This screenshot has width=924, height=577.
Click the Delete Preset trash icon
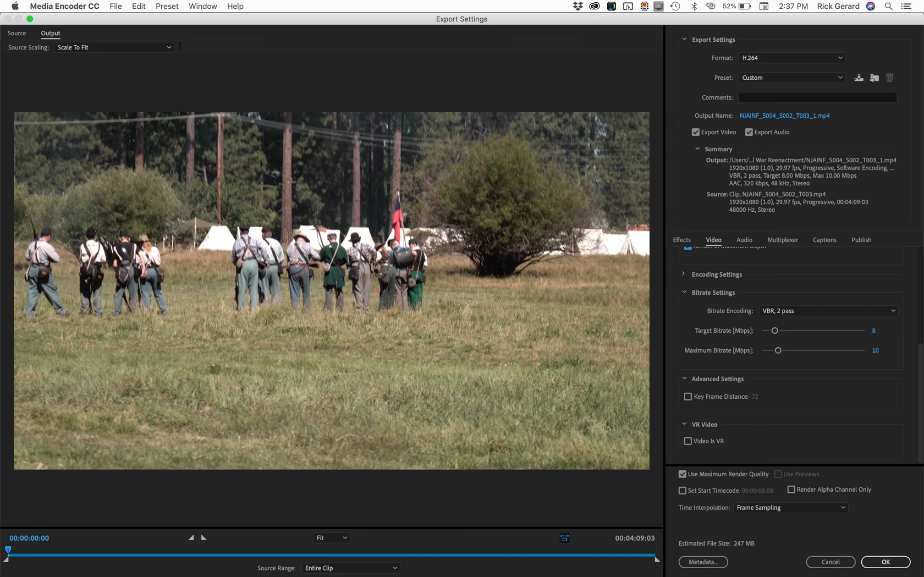(889, 78)
